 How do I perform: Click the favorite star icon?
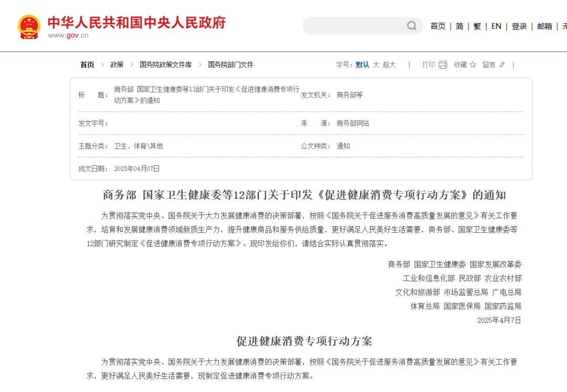point(472,65)
